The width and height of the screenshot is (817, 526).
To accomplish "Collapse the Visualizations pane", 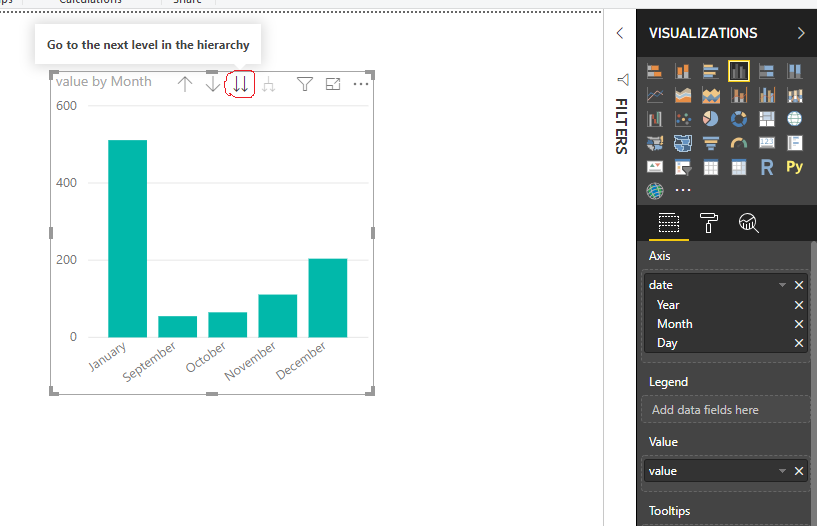I will click(x=801, y=33).
